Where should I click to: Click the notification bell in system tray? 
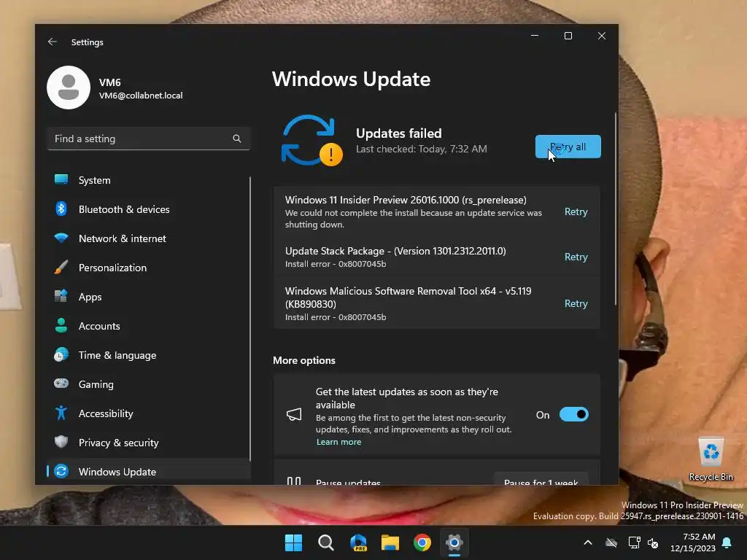point(727,542)
